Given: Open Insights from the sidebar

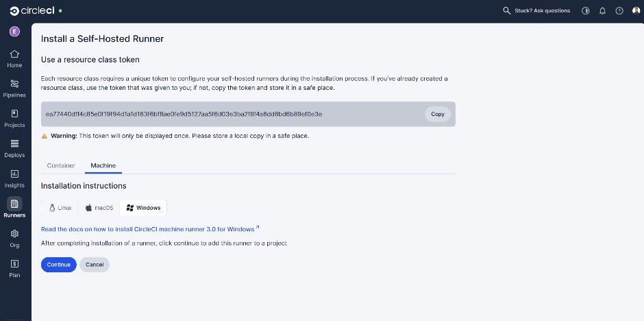Looking at the screenshot, I should pyautogui.click(x=14, y=179).
